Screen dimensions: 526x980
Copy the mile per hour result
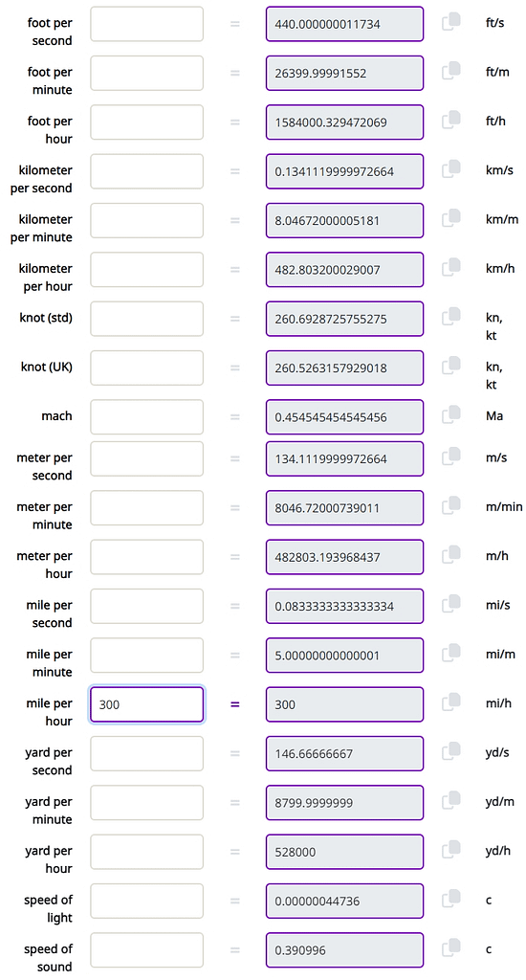pyautogui.click(x=451, y=702)
